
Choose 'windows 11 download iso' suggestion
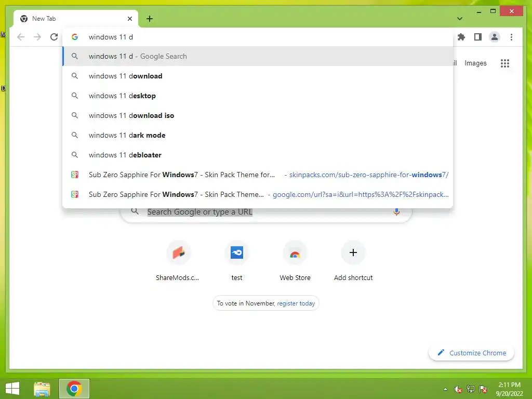tap(258, 115)
